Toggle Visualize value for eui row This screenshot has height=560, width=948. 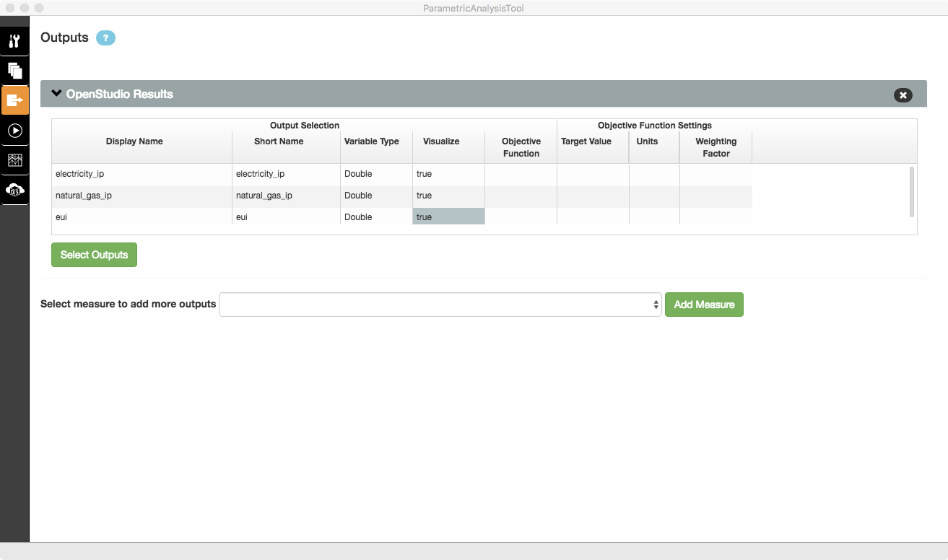point(448,217)
